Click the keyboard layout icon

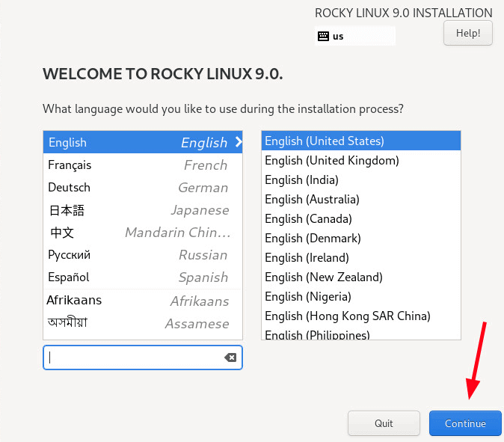323,36
